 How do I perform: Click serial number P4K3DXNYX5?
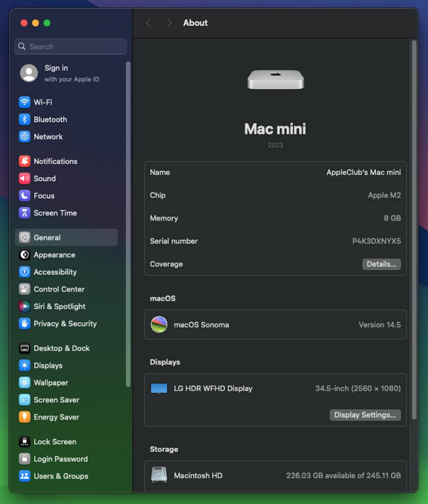coord(376,241)
